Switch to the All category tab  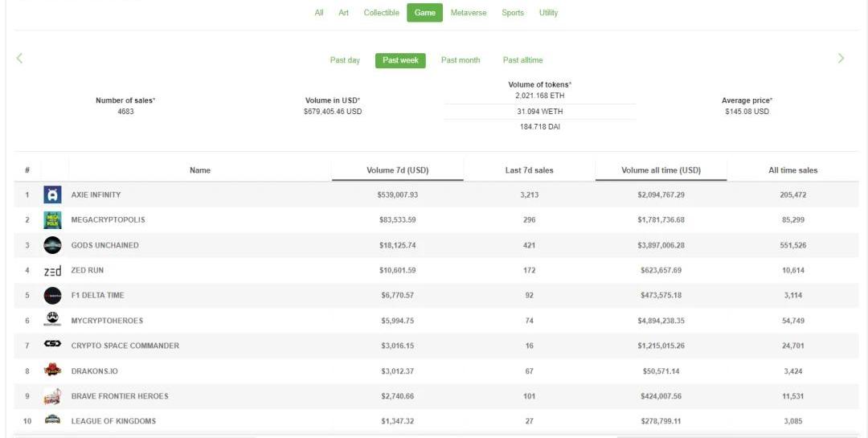[x=319, y=13]
